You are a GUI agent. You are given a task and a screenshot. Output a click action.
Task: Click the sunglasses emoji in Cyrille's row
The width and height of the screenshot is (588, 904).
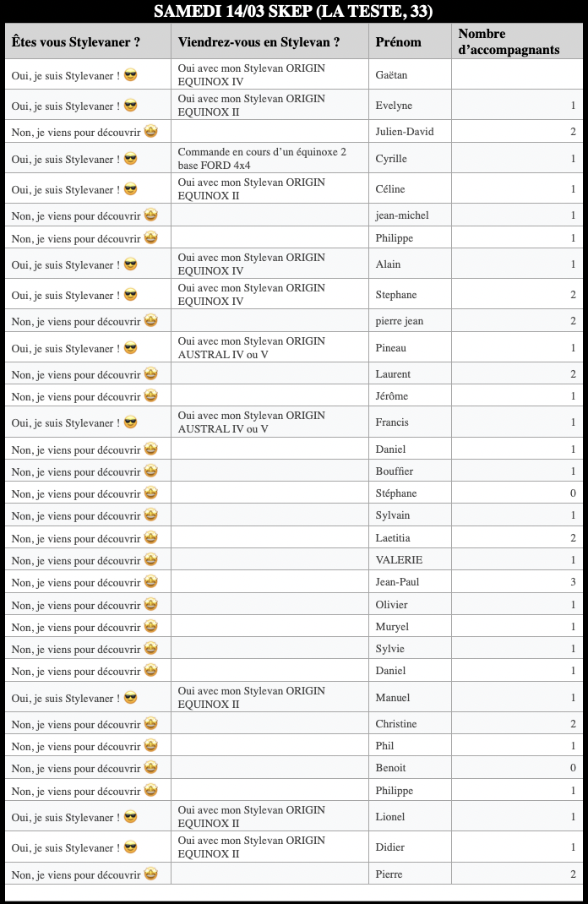tap(131, 159)
